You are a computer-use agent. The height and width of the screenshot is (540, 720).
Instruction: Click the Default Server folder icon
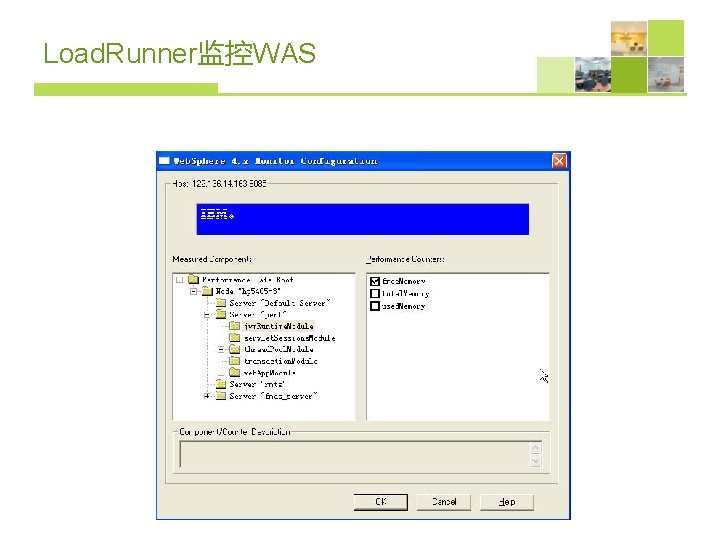(221, 303)
